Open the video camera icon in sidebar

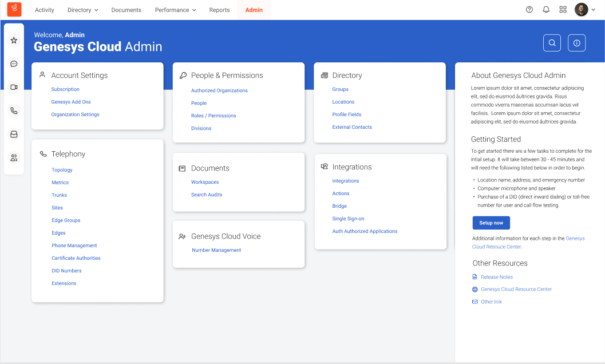pos(14,87)
